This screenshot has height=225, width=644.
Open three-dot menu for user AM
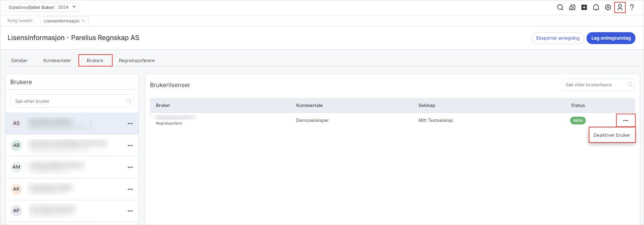tap(130, 167)
